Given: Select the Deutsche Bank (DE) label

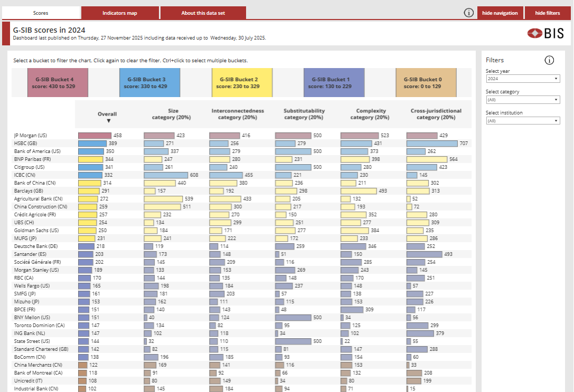Looking at the screenshot, I should tap(36, 246).
